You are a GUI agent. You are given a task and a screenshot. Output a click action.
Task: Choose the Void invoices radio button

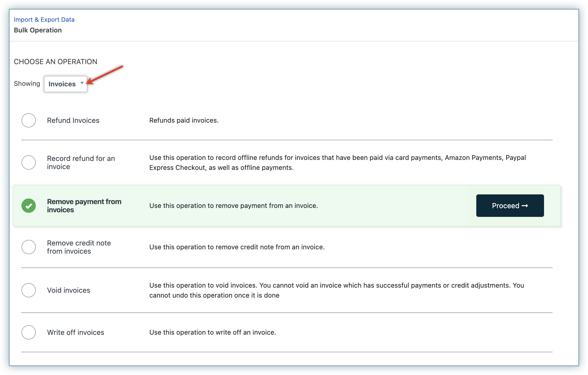(29, 290)
